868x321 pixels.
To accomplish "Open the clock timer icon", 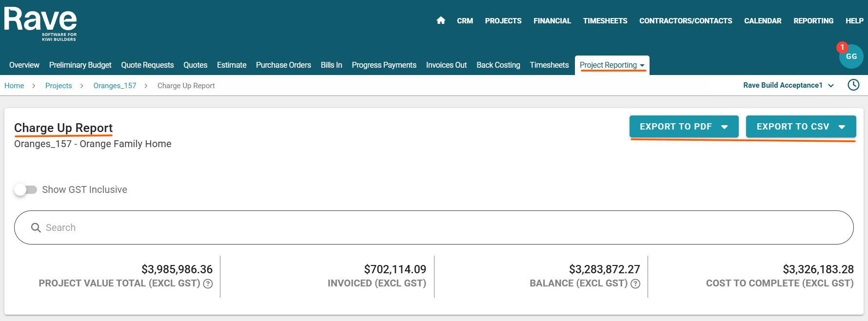I will pyautogui.click(x=853, y=85).
